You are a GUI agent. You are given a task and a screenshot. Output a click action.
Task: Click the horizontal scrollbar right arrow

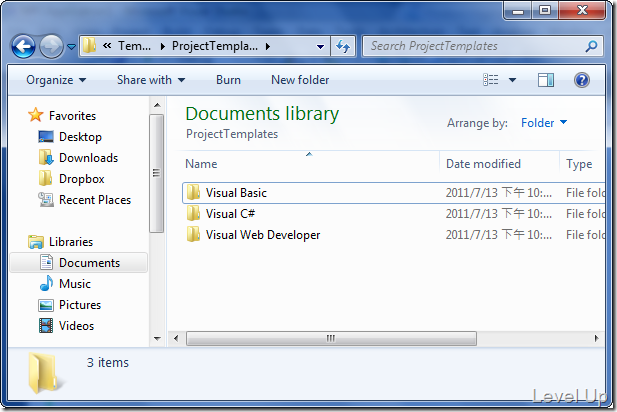coord(597,338)
